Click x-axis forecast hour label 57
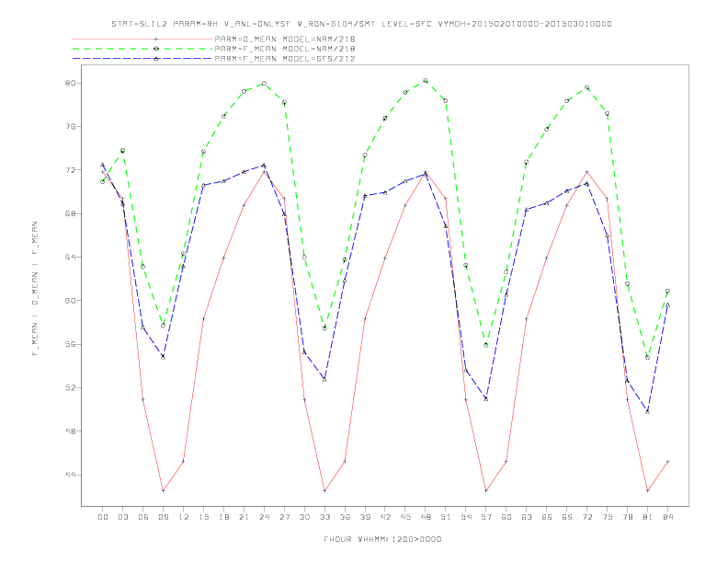This screenshot has width=728, height=563. coord(486,517)
